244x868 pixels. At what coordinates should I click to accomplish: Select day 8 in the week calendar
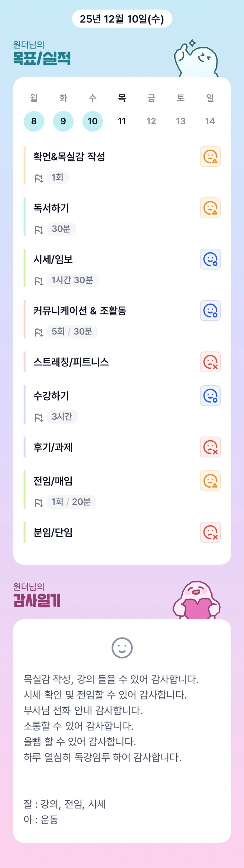coord(34,121)
